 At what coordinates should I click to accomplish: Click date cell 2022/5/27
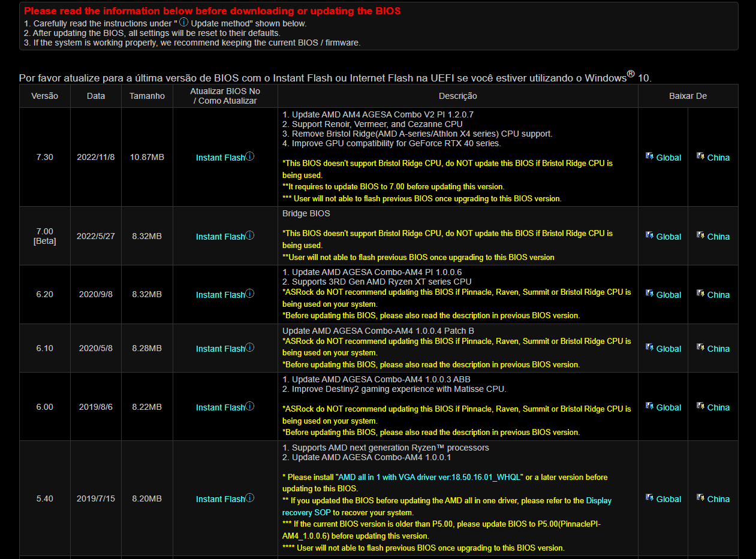pyautogui.click(x=96, y=236)
